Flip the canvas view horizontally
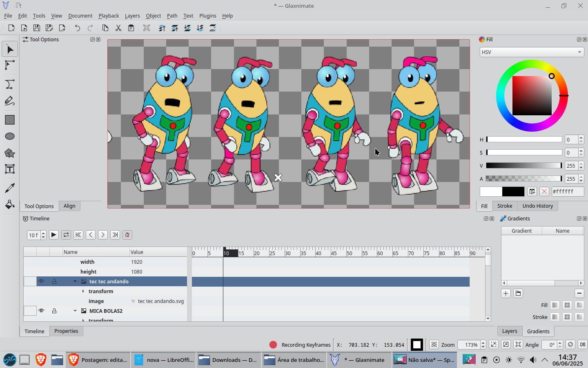 583,345
